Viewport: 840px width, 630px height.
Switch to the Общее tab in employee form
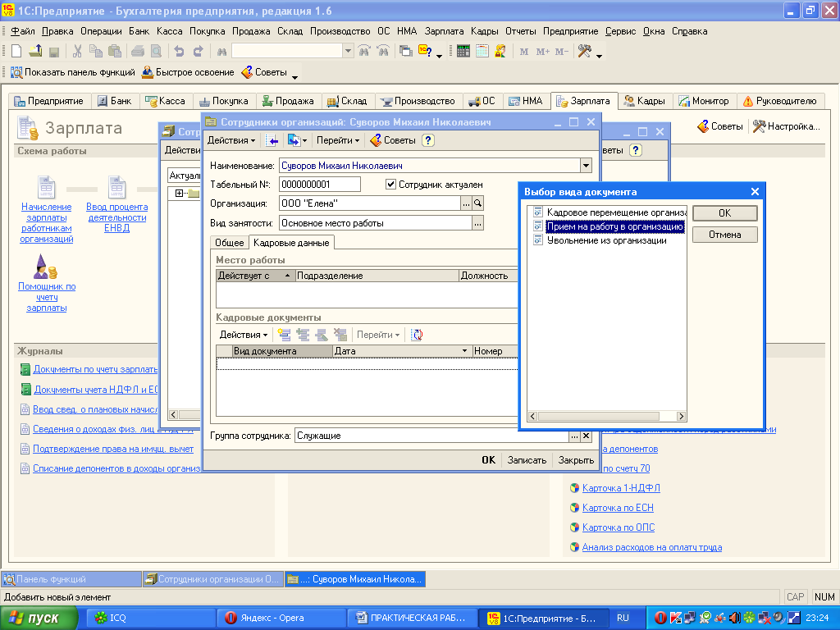(230, 243)
